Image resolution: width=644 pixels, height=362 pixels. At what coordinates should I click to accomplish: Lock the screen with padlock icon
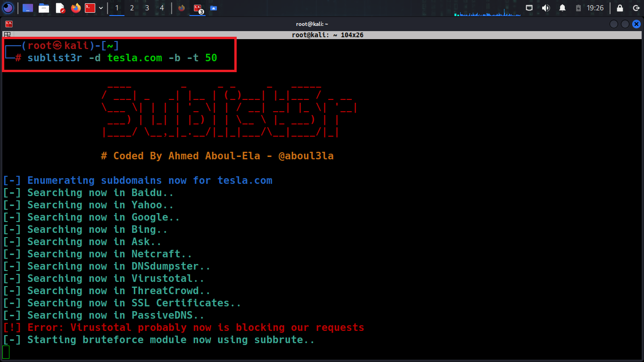pos(620,8)
